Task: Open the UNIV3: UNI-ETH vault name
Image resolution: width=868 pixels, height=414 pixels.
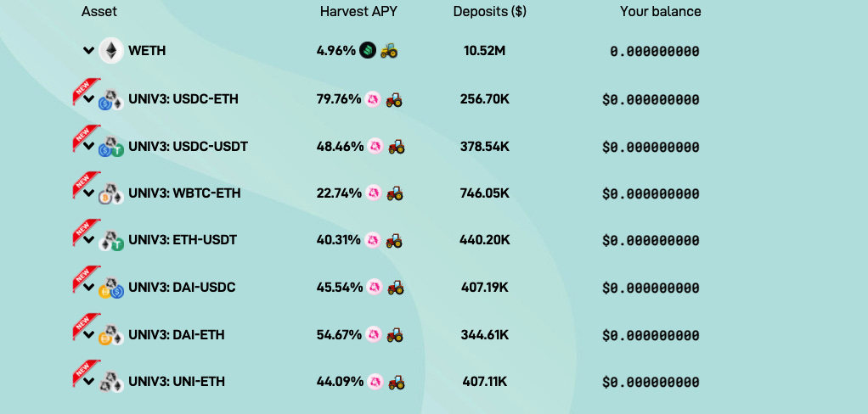Action: coord(177,382)
